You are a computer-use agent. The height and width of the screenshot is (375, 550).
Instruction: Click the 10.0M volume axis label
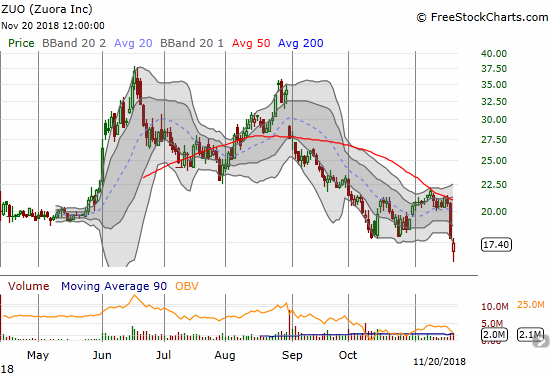(x=495, y=307)
